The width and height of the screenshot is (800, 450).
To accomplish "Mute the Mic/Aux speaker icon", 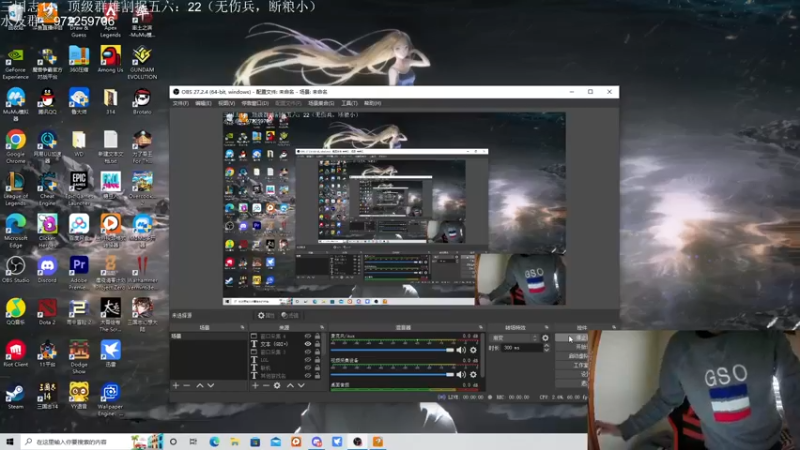I will pos(461,350).
